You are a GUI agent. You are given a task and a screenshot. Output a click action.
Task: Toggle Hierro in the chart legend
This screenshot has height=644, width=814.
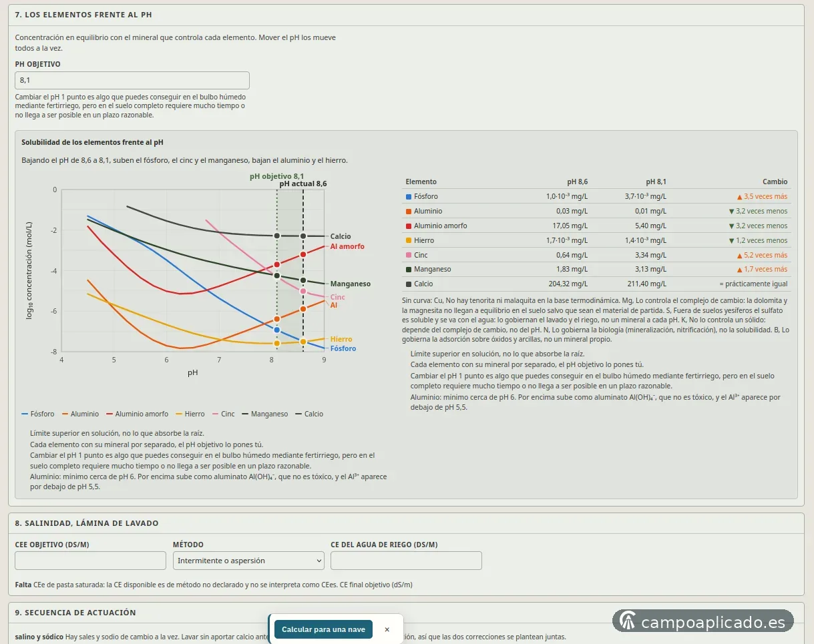pos(190,414)
